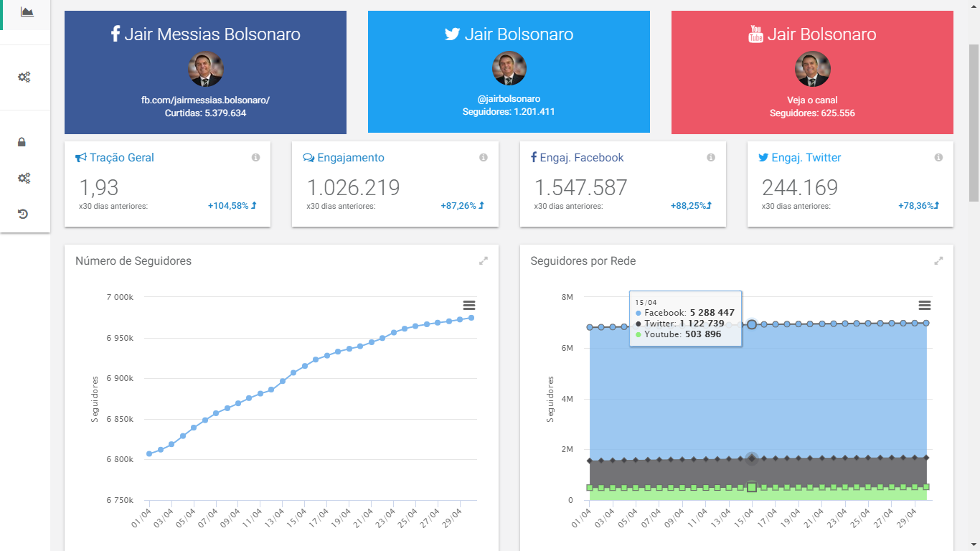The image size is (980, 551).
Task: Expand the Número de Seguidores chart panel
Action: [484, 261]
